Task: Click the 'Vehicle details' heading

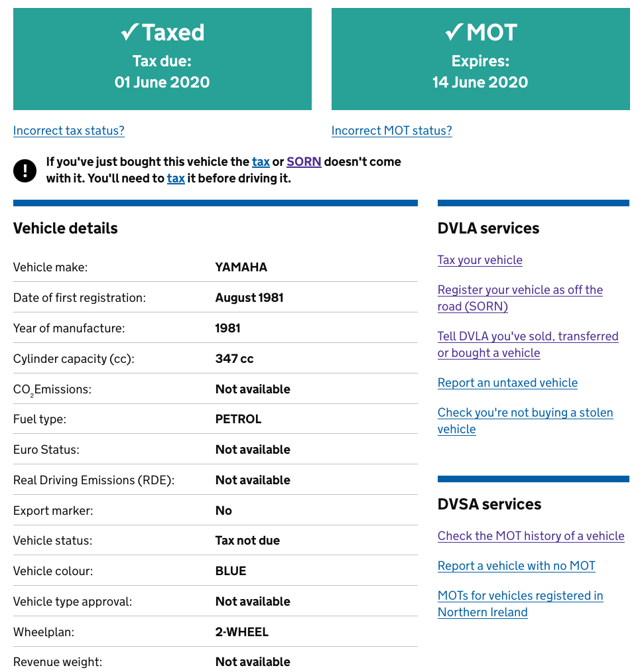Action: pos(65,228)
